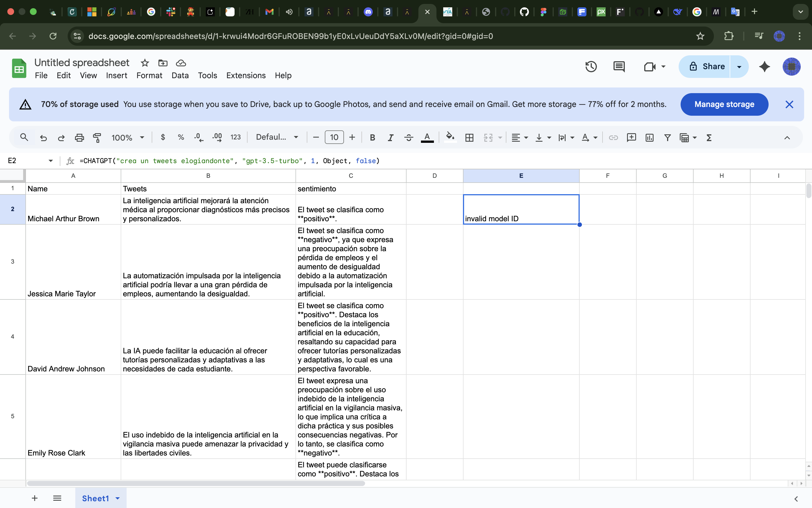The height and width of the screenshot is (508, 812).
Task: Open Gemini sparkle assistant
Action: 764,67
